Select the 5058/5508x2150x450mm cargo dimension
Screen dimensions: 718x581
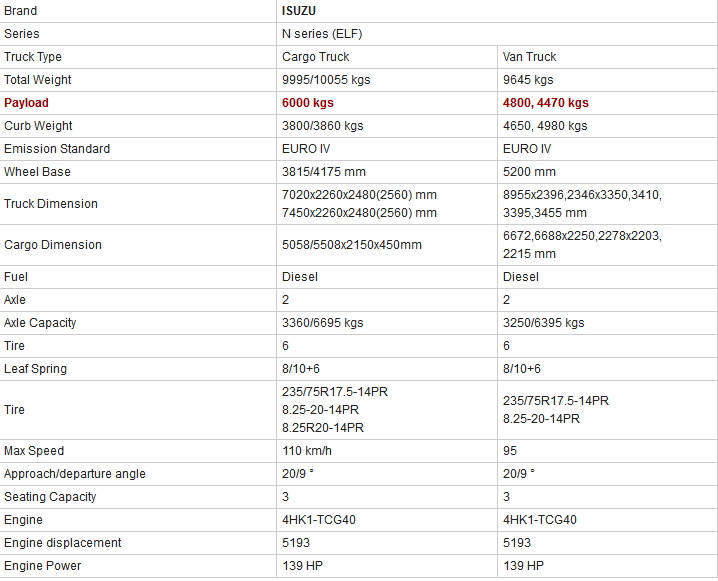tap(352, 245)
